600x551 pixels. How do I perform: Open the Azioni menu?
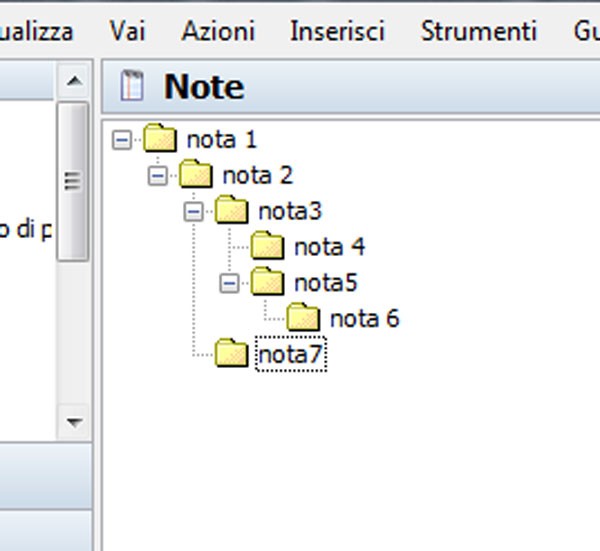pos(218,30)
